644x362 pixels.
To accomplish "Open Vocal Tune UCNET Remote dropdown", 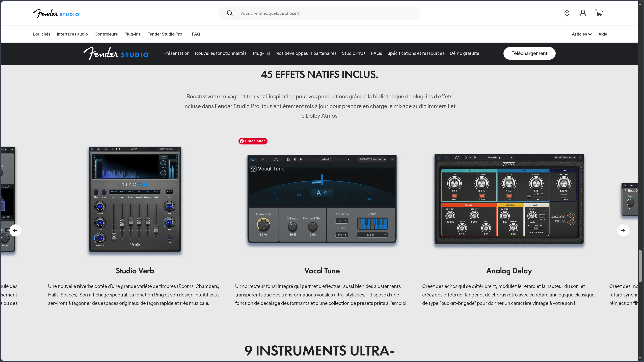I will [372, 159].
